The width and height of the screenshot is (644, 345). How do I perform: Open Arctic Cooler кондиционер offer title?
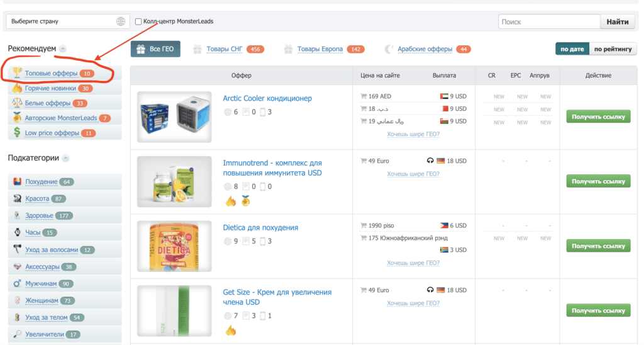pos(267,98)
